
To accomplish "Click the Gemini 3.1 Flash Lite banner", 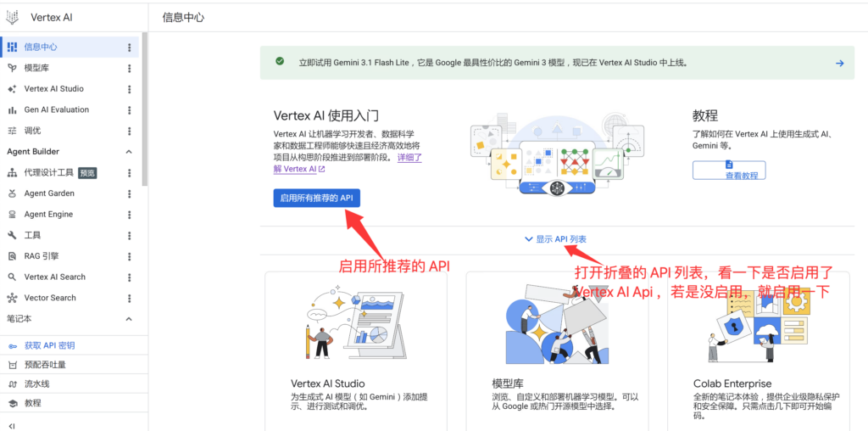I will [558, 63].
